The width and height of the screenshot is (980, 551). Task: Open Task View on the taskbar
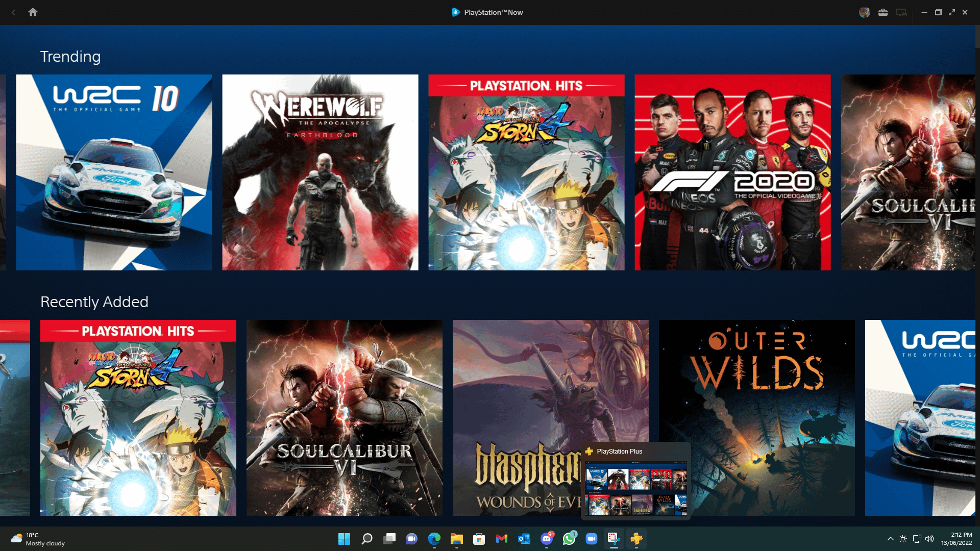pos(389,539)
